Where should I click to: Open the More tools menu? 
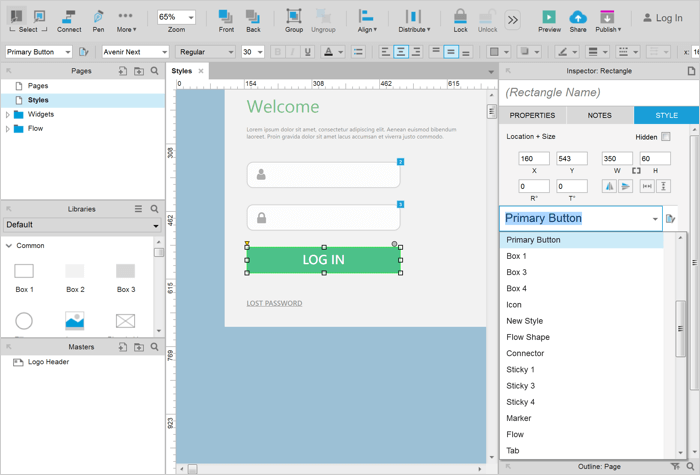click(x=126, y=21)
